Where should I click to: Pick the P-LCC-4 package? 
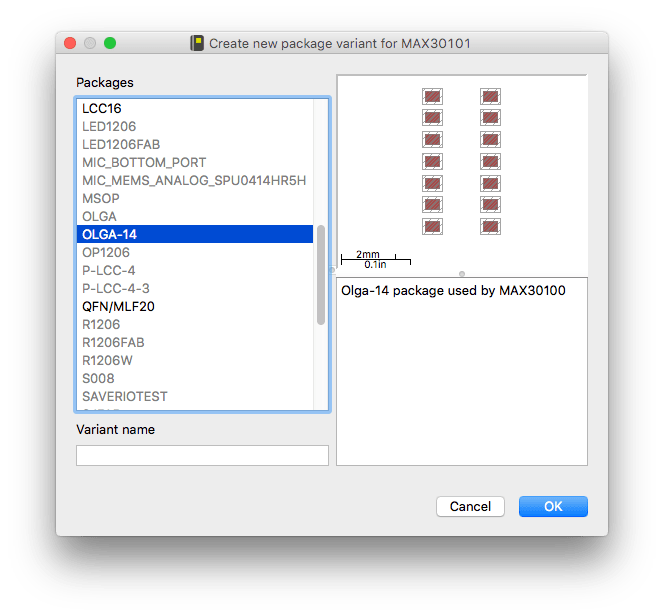pyautogui.click(x=195, y=270)
